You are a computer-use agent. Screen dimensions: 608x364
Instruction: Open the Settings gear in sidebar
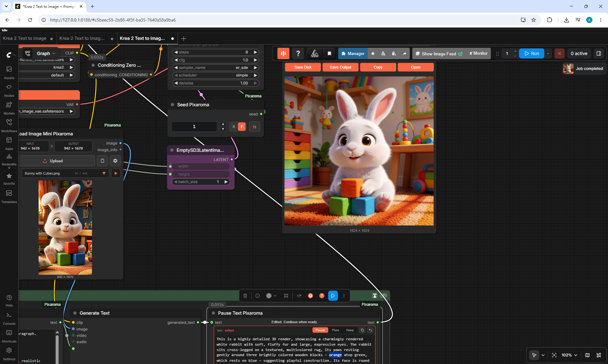[x=9, y=354]
